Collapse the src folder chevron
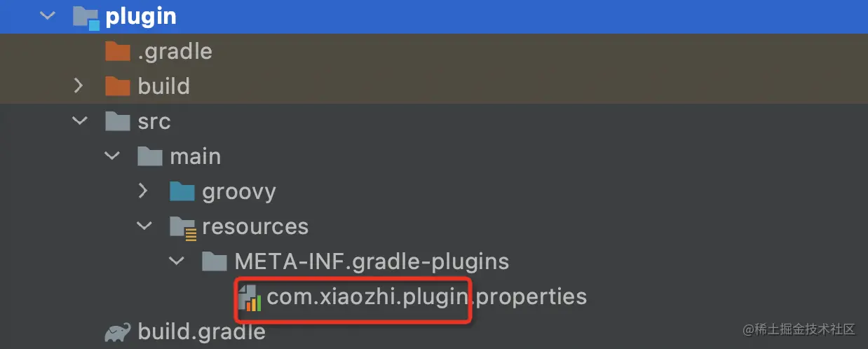The height and width of the screenshot is (349, 868). [x=79, y=121]
